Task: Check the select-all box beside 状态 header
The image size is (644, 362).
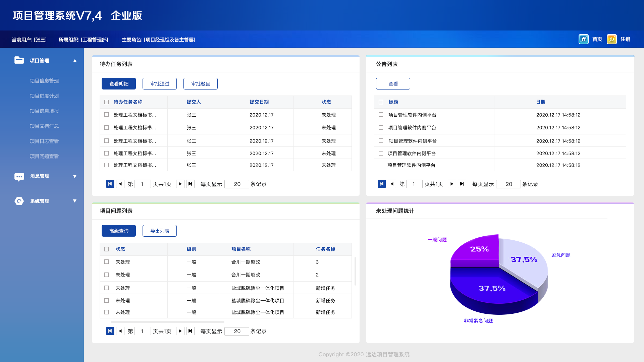Action: (x=106, y=249)
